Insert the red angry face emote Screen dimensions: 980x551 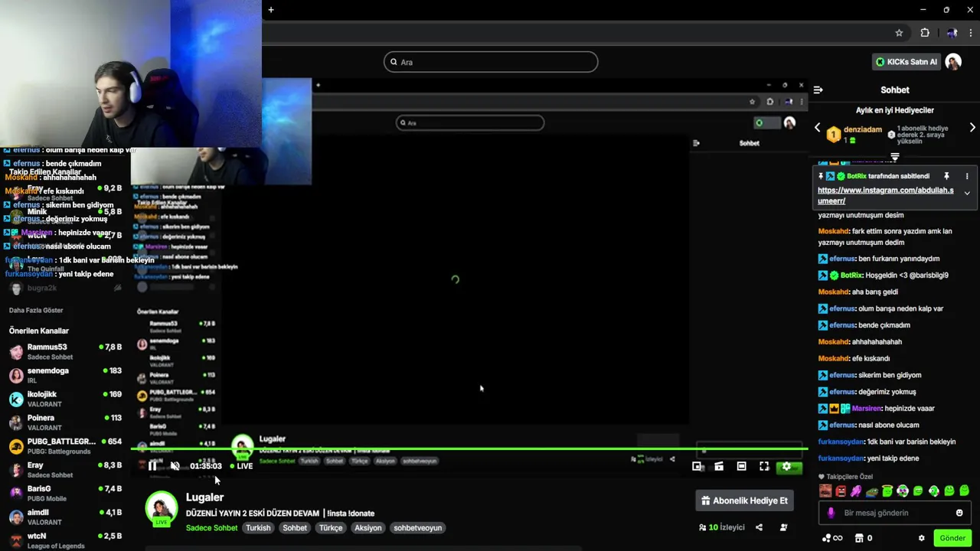pos(841,491)
